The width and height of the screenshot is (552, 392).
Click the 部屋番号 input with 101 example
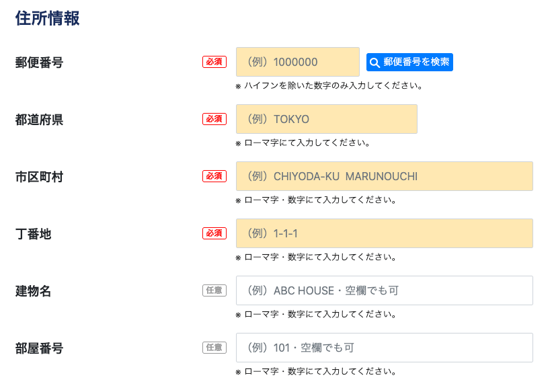pos(385,348)
